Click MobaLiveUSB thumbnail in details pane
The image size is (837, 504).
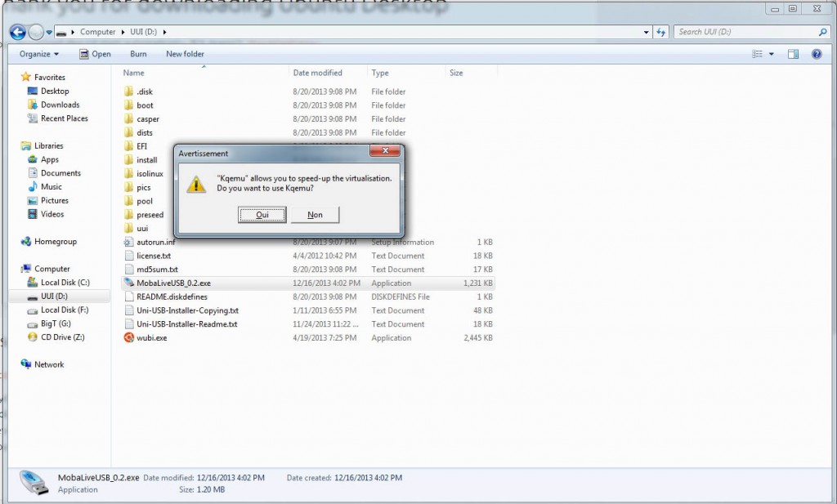(x=34, y=483)
